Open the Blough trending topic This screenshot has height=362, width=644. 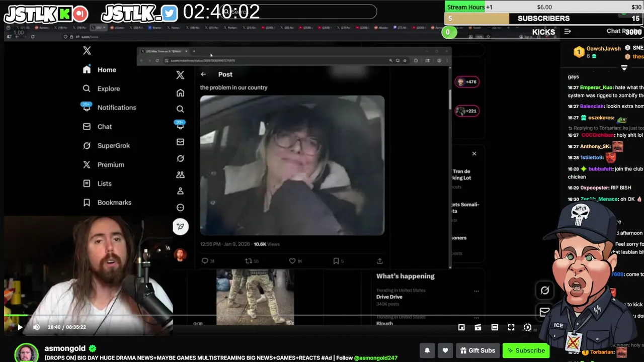[384, 323]
